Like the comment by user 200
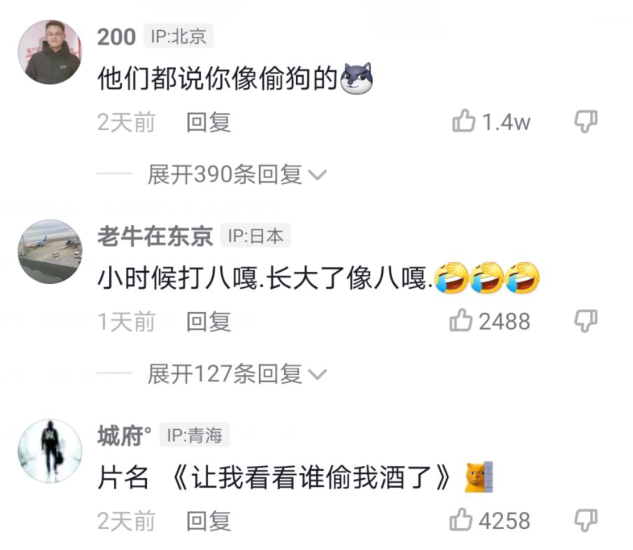Image resolution: width=633 pixels, height=550 pixels. pos(463,121)
